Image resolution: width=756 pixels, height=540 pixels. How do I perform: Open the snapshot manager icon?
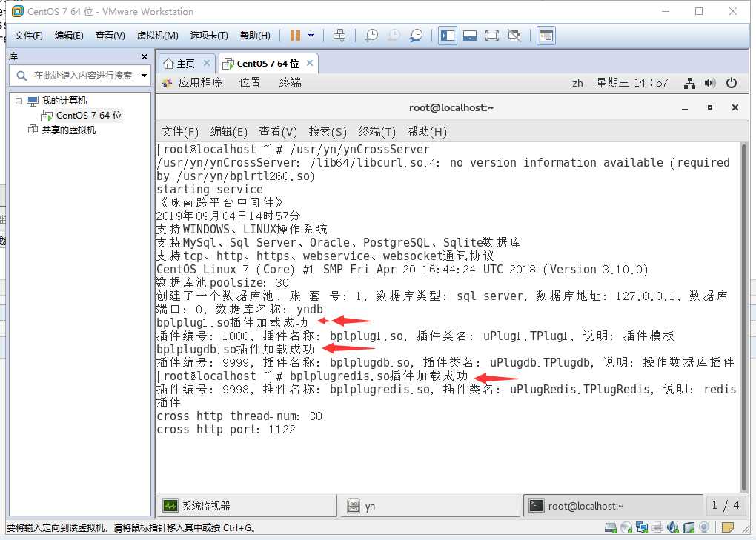(x=416, y=35)
